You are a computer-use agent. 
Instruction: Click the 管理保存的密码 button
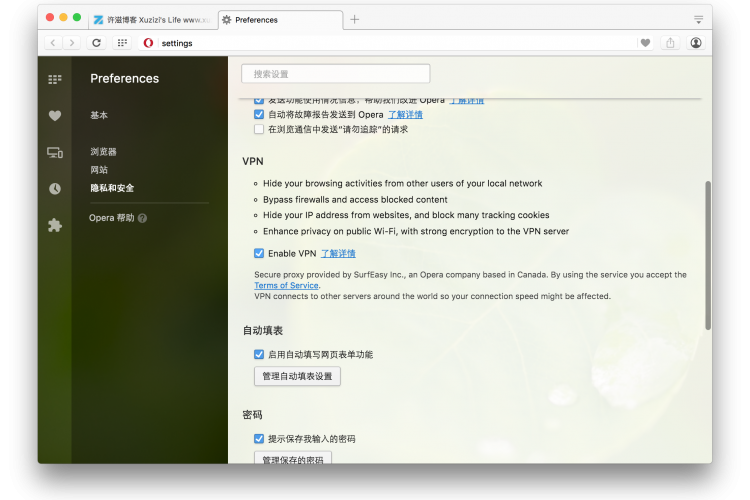[293, 458]
